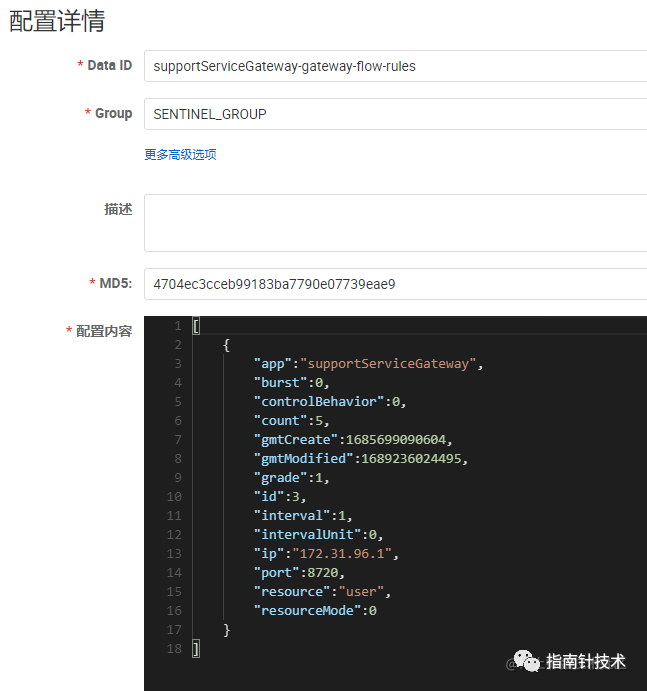Click the "controlBehavior":0 line
647x691 pixels.
pos(330,401)
